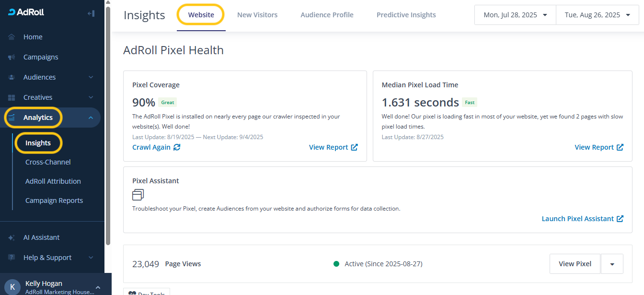Image resolution: width=644 pixels, height=295 pixels.
Task: Expand the Creatives menu chevron
Action: click(91, 97)
